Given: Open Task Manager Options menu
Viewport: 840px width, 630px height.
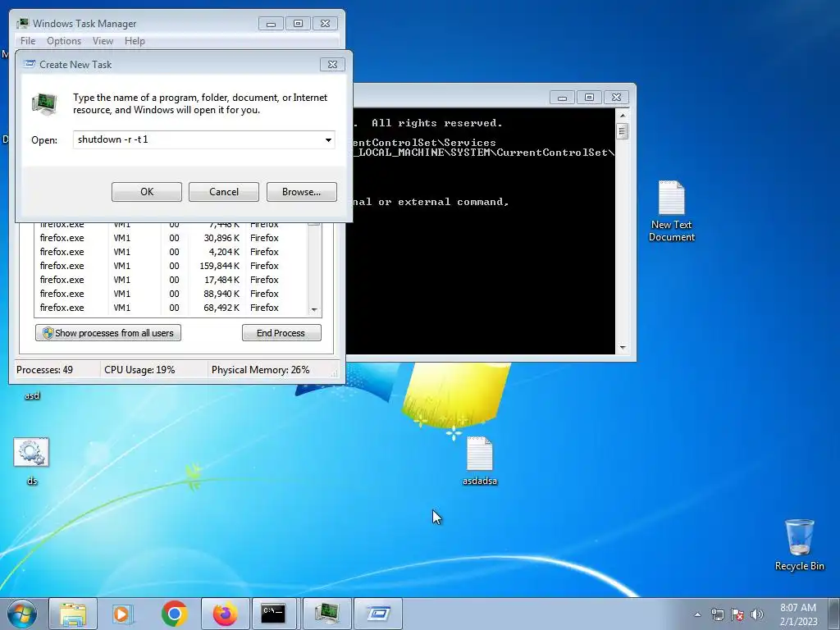Looking at the screenshot, I should pos(64,41).
